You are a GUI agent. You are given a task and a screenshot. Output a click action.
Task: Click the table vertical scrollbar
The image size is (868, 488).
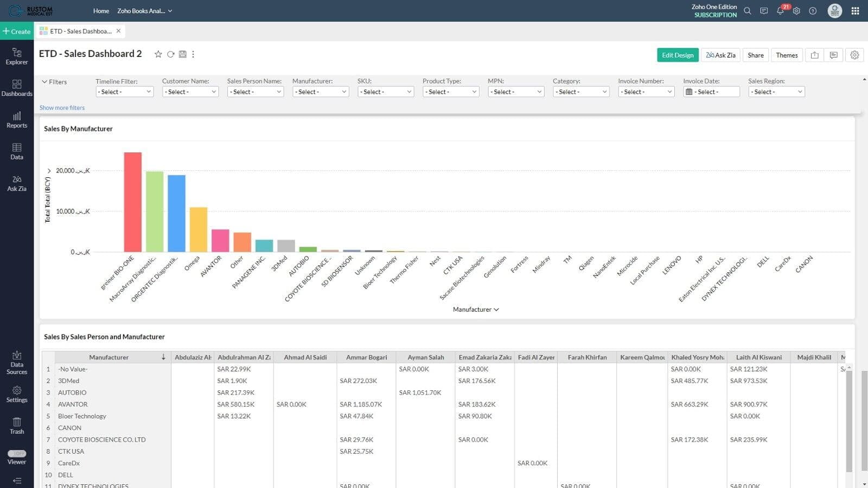pyautogui.click(x=849, y=421)
